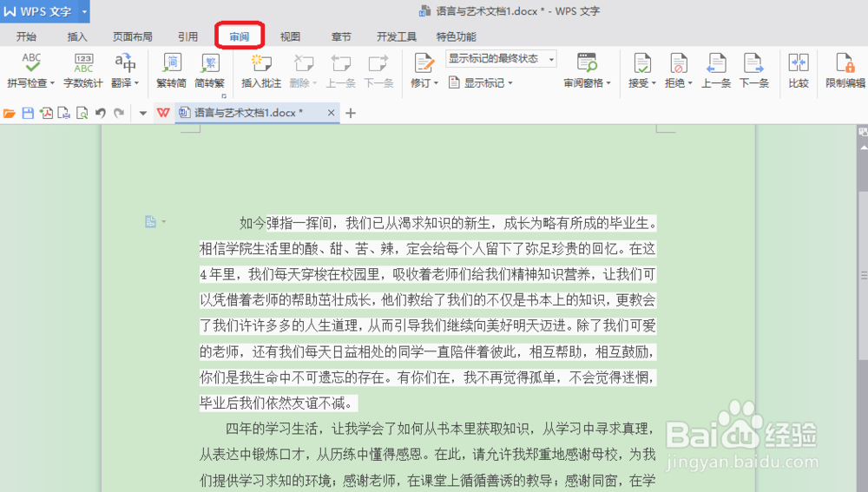Redo the last action
The image size is (868, 492).
click(118, 113)
